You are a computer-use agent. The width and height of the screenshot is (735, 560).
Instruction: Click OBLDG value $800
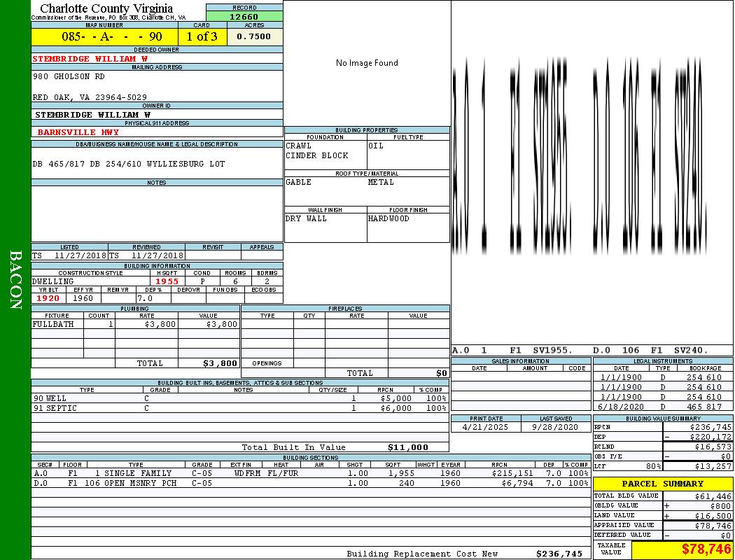[720, 505]
